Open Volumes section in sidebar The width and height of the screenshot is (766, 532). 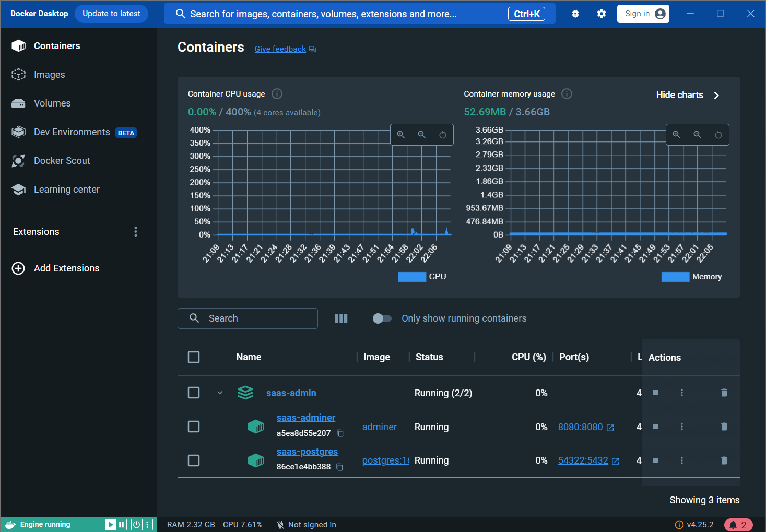click(x=78, y=103)
